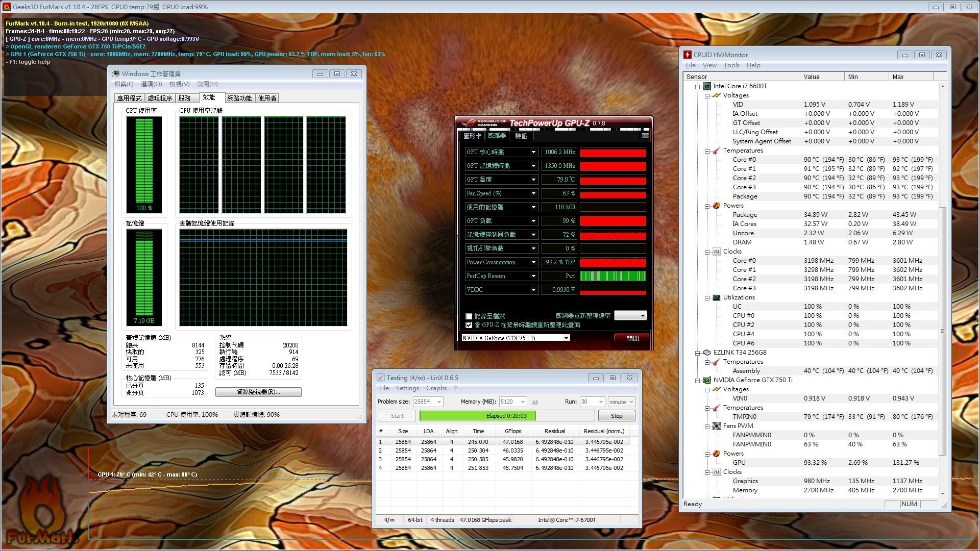Click the 資源監視器 button in Task Manager
Image resolution: width=980 pixels, height=551 pixels.
[x=258, y=392]
